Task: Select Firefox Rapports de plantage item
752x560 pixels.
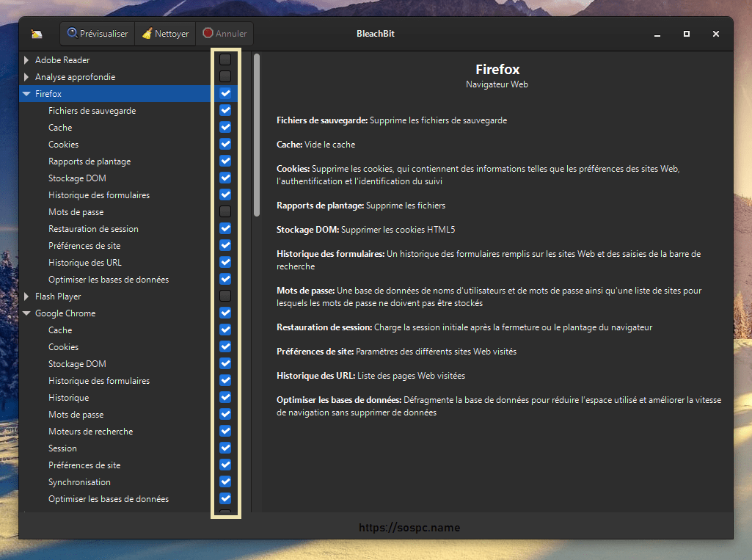Action: 90,161
